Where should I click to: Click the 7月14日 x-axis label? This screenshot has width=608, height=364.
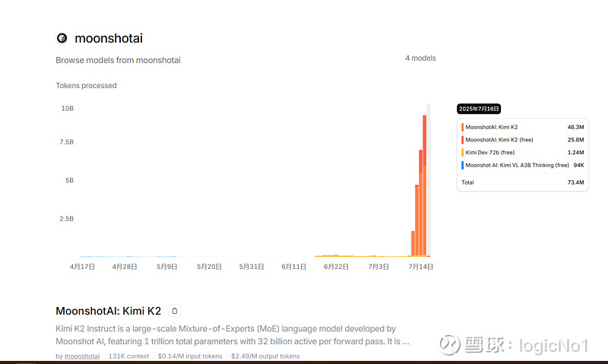[x=420, y=267]
